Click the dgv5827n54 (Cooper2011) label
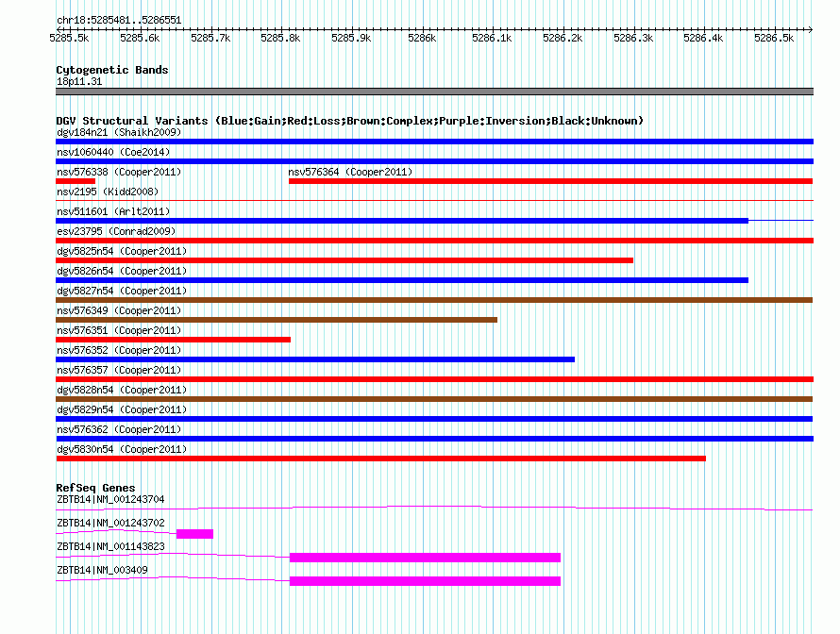Image resolution: width=840 pixels, height=634 pixels. pos(122,291)
